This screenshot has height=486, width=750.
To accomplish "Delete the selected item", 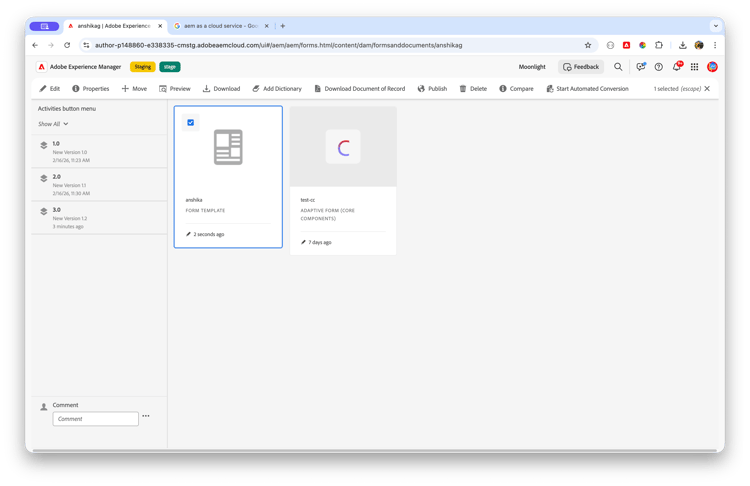I will [473, 88].
